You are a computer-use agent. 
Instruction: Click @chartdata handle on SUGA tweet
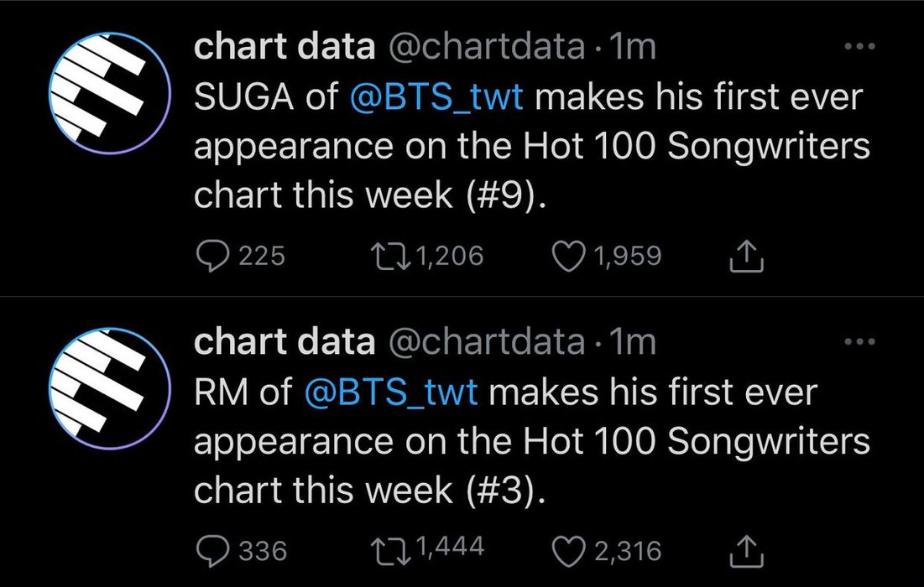click(x=484, y=47)
